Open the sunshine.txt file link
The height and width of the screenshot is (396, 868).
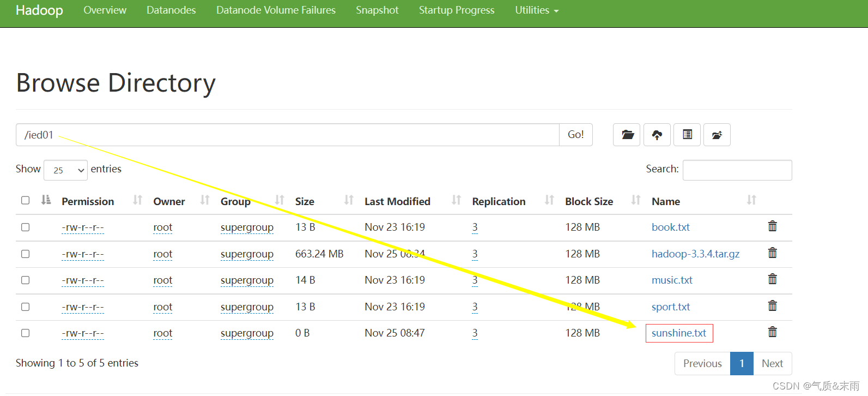click(679, 333)
